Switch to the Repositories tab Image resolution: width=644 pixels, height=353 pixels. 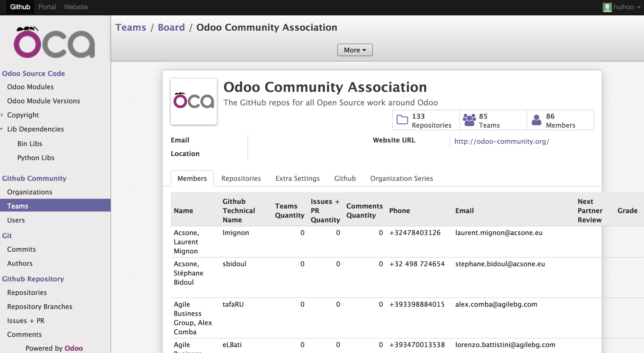coord(241,178)
